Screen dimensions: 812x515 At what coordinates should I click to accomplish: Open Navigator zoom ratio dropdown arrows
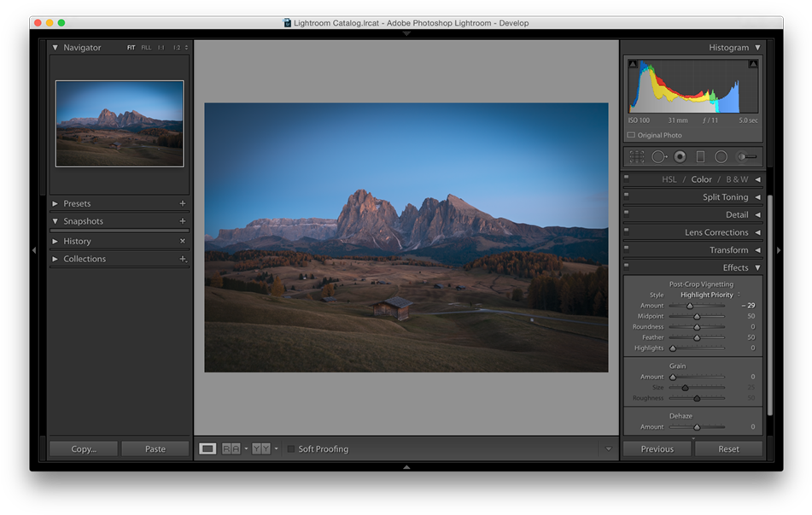[186, 47]
